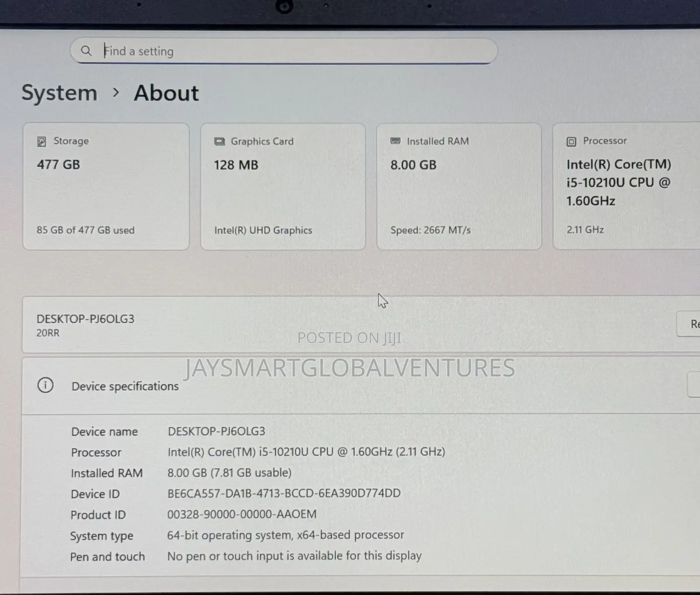700x595 pixels.
Task: Click the About breadcrumb heading
Action: pyautogui.click(x=166, y=93)
